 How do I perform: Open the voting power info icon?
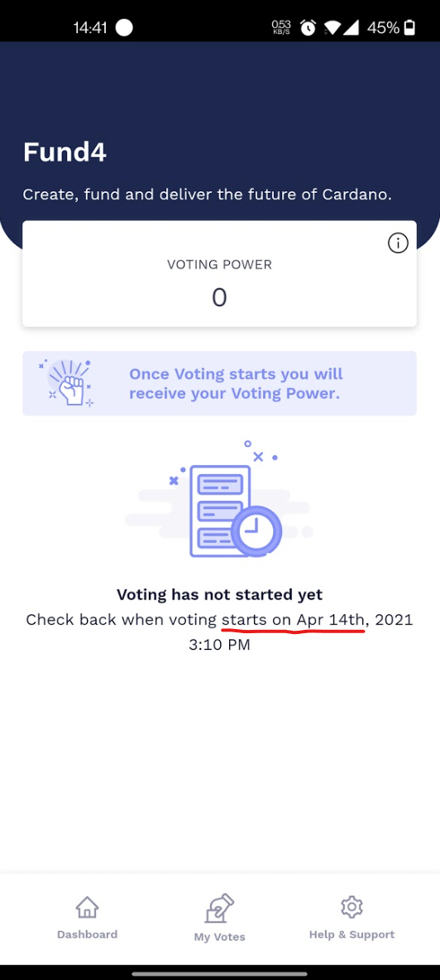coord(398,243)
